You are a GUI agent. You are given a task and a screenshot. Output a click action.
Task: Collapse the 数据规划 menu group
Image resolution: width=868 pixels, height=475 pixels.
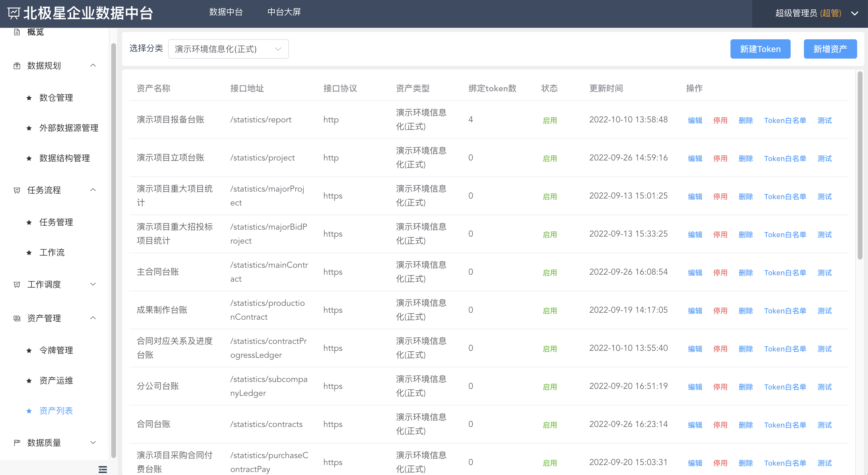pyautogui.click(x=93, y=65)
